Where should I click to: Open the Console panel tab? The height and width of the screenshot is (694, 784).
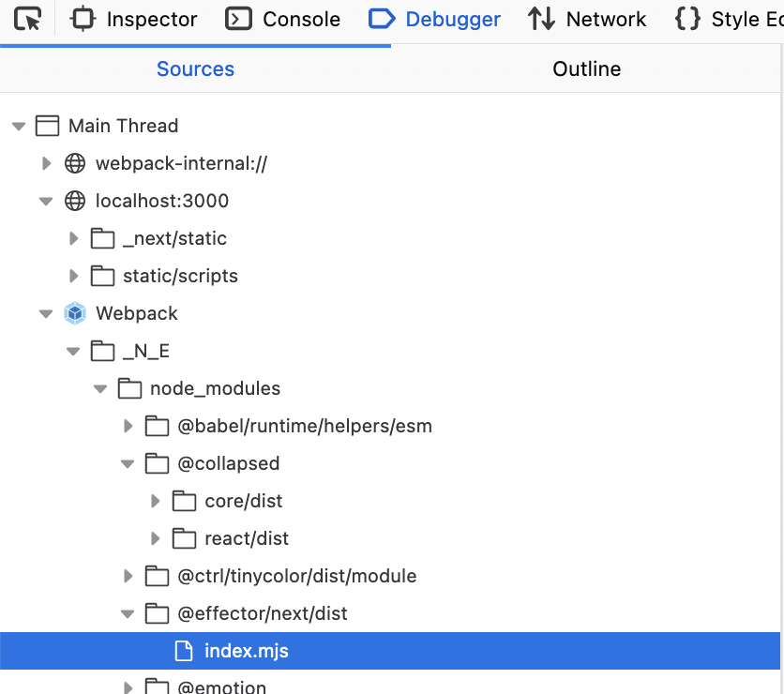pos(283,19)
